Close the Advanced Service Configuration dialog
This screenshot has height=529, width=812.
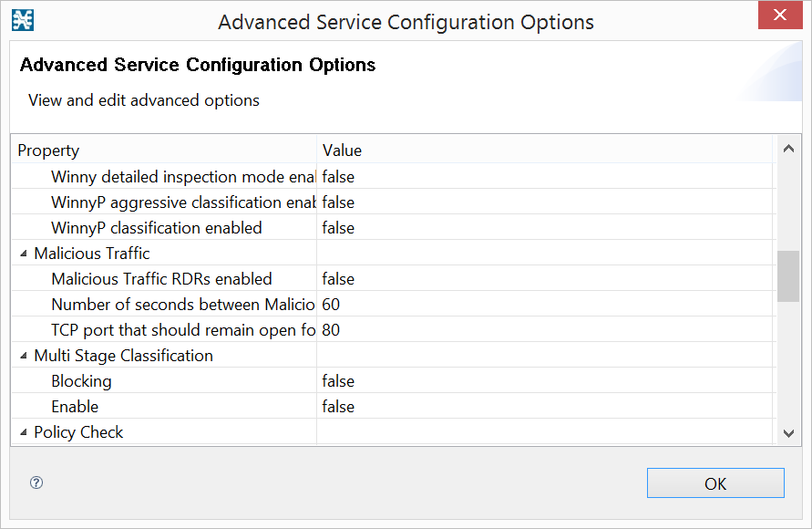(x=779, y=16)
